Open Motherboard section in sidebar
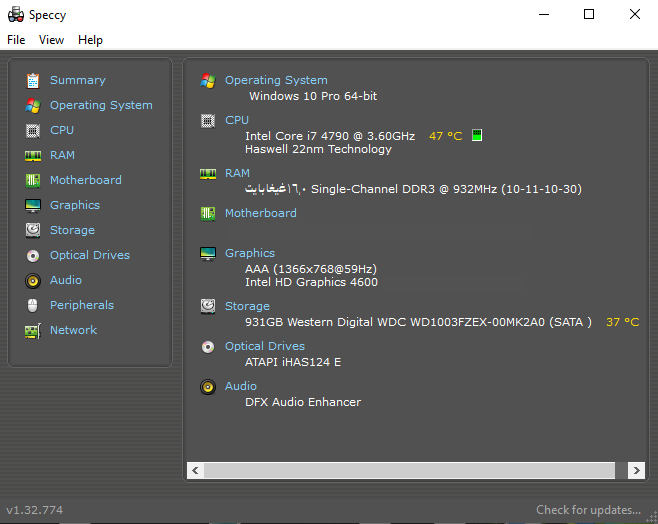This screenshot has width=658, height=524. pos(86,180)
